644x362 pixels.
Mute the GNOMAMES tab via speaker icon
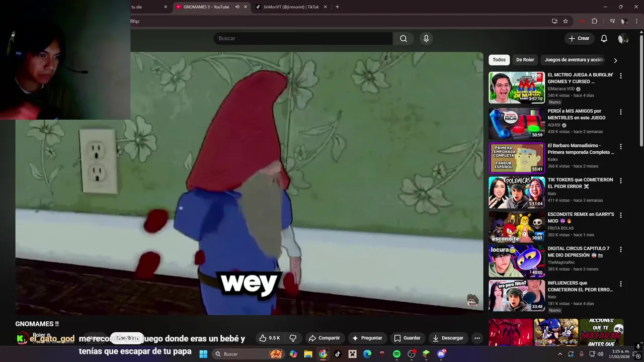coord(237,7)
